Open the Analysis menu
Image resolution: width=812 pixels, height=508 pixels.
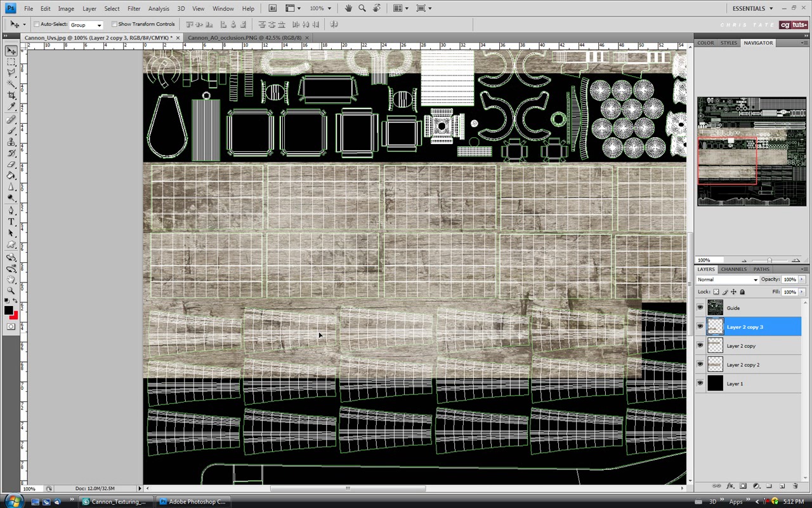[x=159, y=8]
